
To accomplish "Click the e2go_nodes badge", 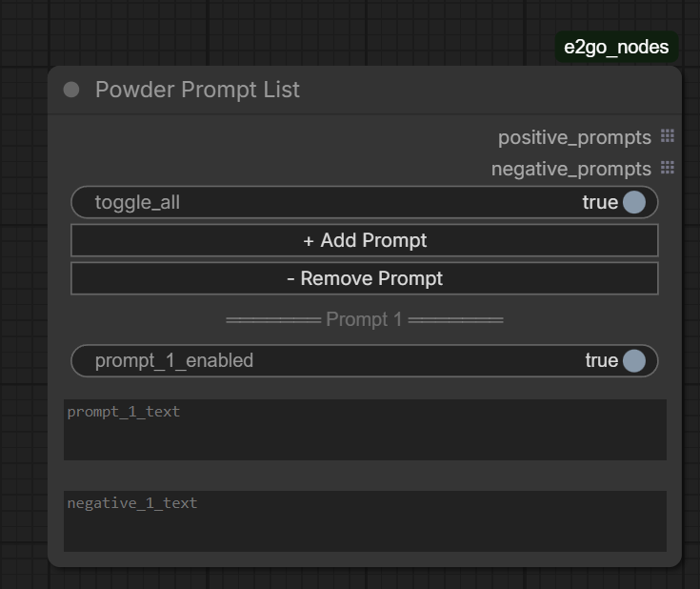I will click(616, 47).
